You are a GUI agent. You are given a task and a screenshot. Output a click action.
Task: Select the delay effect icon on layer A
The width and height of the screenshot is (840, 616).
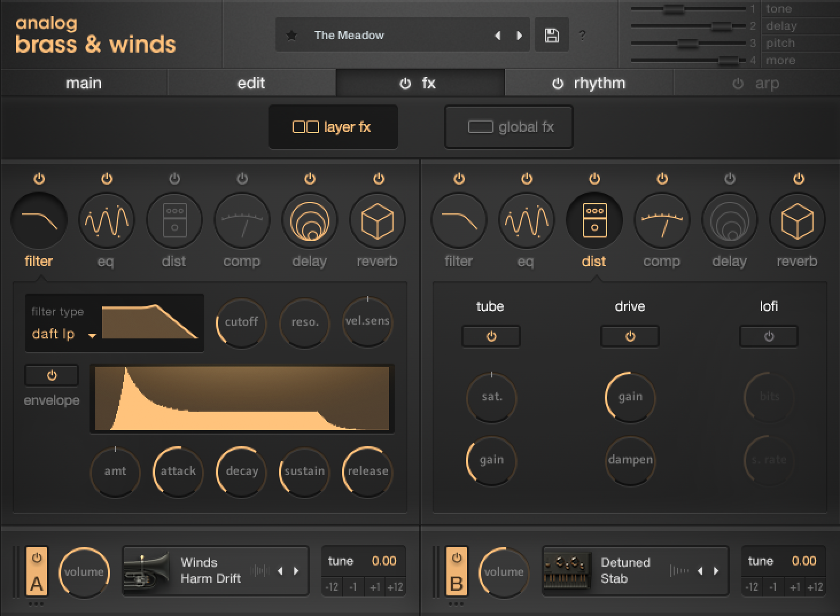(x=309, y=220)
